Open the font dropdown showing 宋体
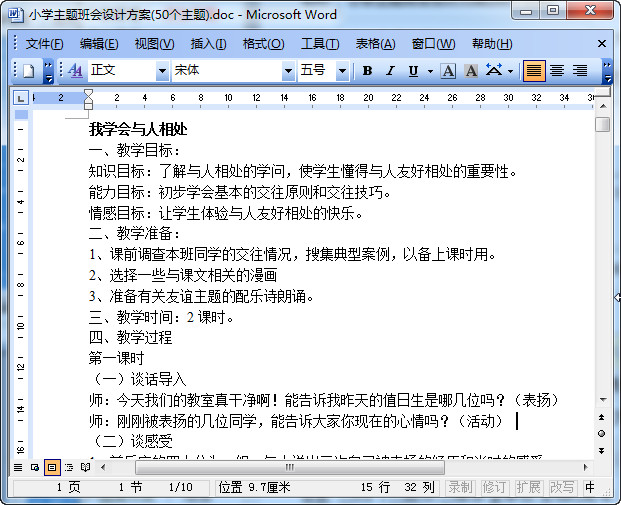This screenshot has width=621, height=505. tap(288, 71)
